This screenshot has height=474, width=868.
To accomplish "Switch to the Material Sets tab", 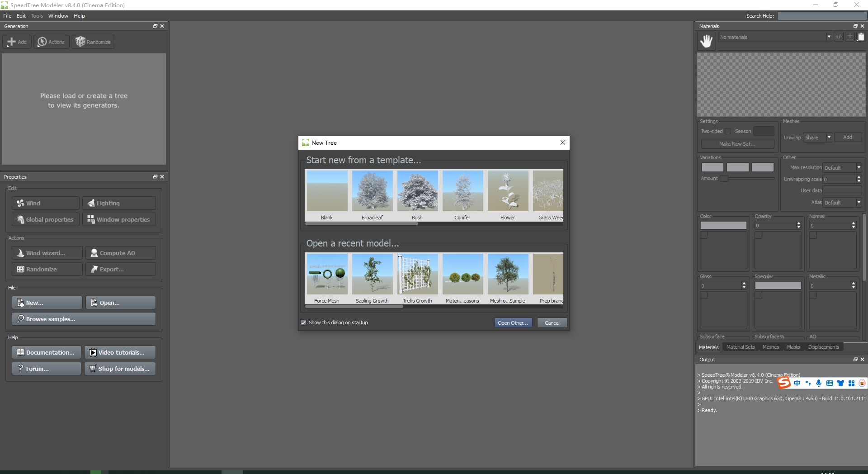I will click(741, 347).
